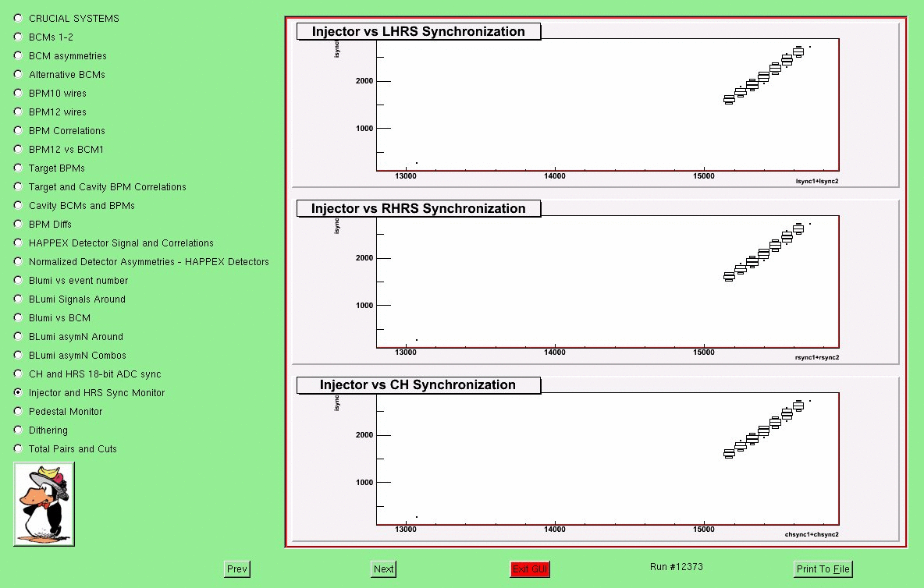
Task: Click the lsync1+lsync2 axis label
Action: click(x=817, y=181)
